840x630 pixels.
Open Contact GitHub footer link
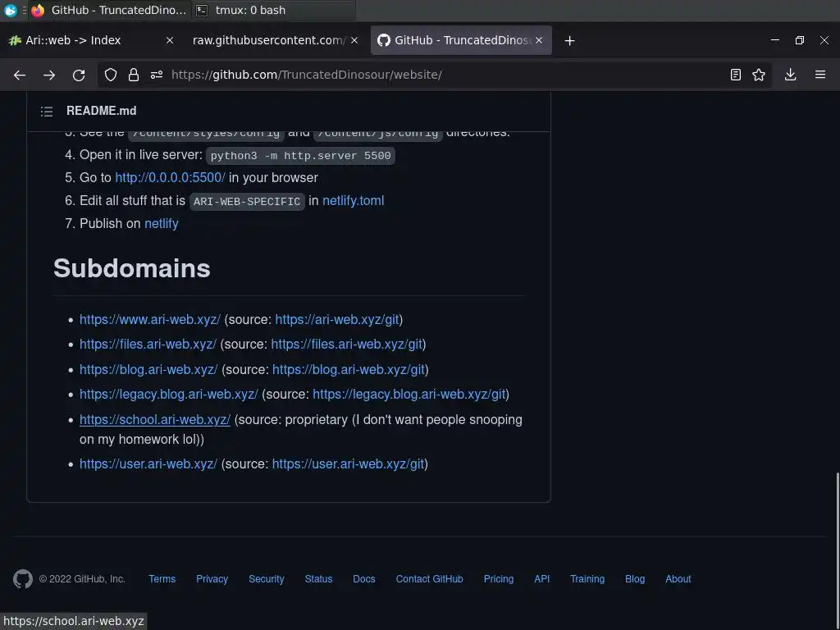click(429, 579)
